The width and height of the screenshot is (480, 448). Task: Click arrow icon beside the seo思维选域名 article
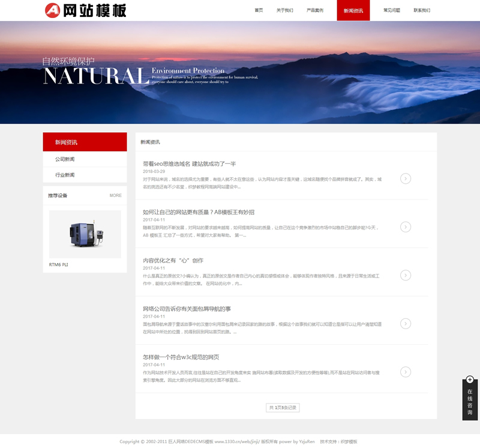(406, 178)
